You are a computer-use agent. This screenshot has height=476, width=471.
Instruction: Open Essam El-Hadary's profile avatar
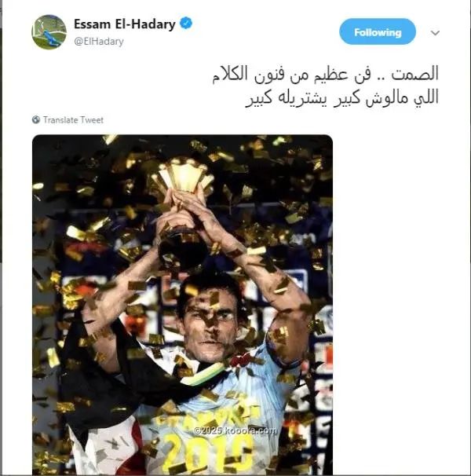[49, 32]
